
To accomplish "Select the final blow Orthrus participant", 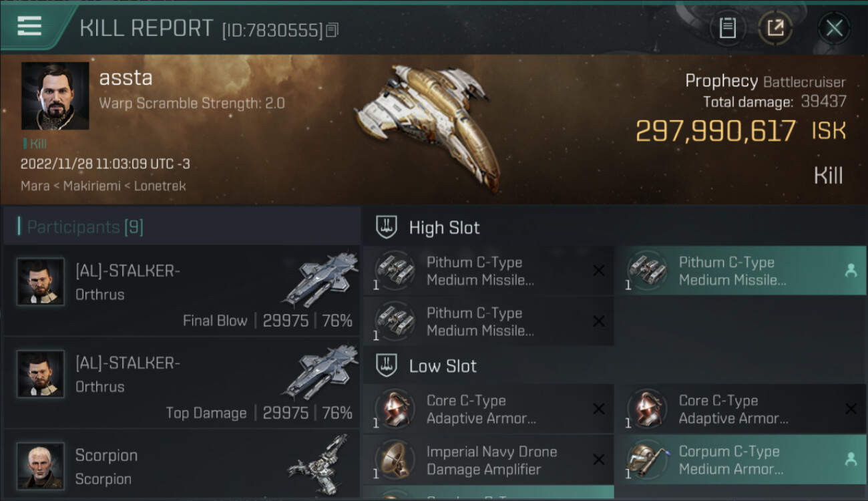I will click(x=182, y=290).
